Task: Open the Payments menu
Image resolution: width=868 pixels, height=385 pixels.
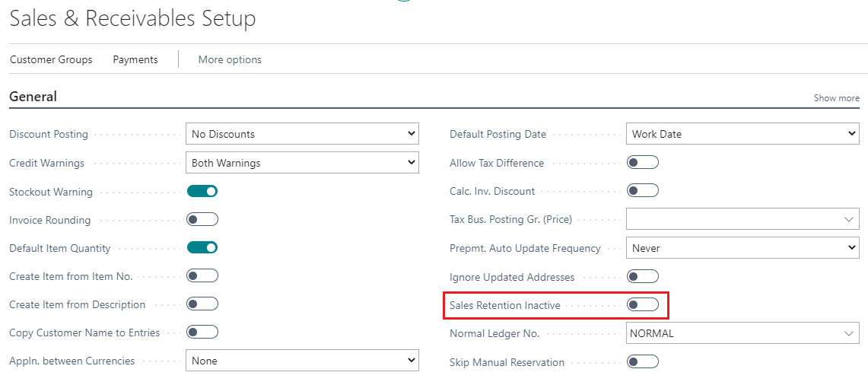Action: pos(135,59)
